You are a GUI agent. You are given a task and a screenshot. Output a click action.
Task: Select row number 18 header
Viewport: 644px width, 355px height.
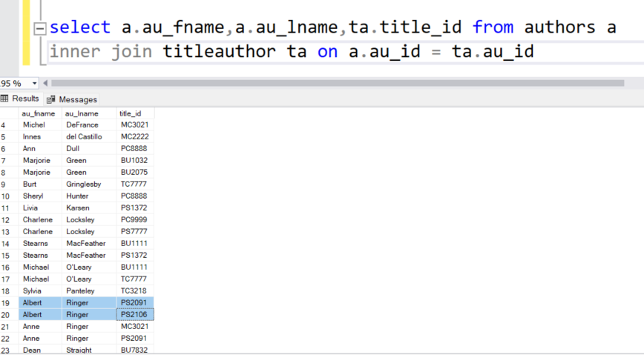coord(9,291)
